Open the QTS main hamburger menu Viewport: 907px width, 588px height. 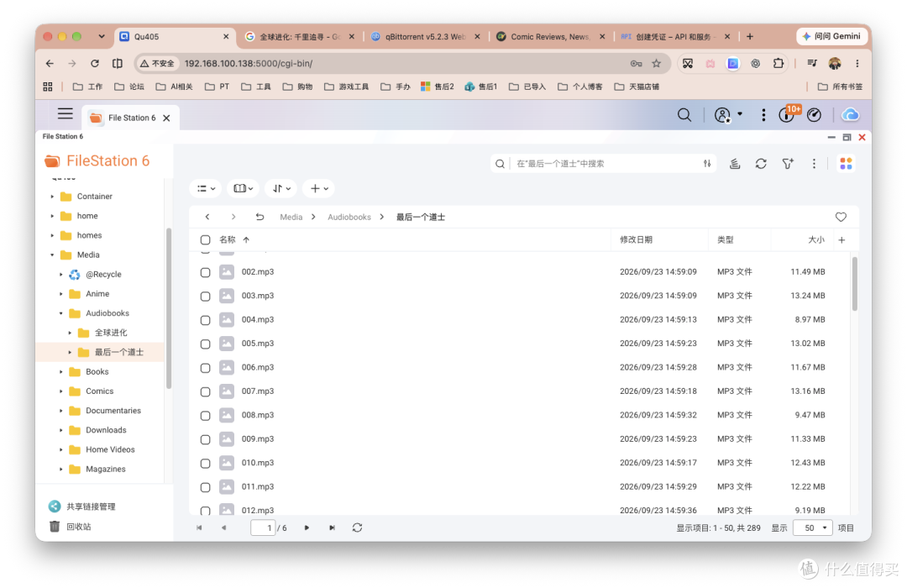pyautogui.click(x=65, y=114)
